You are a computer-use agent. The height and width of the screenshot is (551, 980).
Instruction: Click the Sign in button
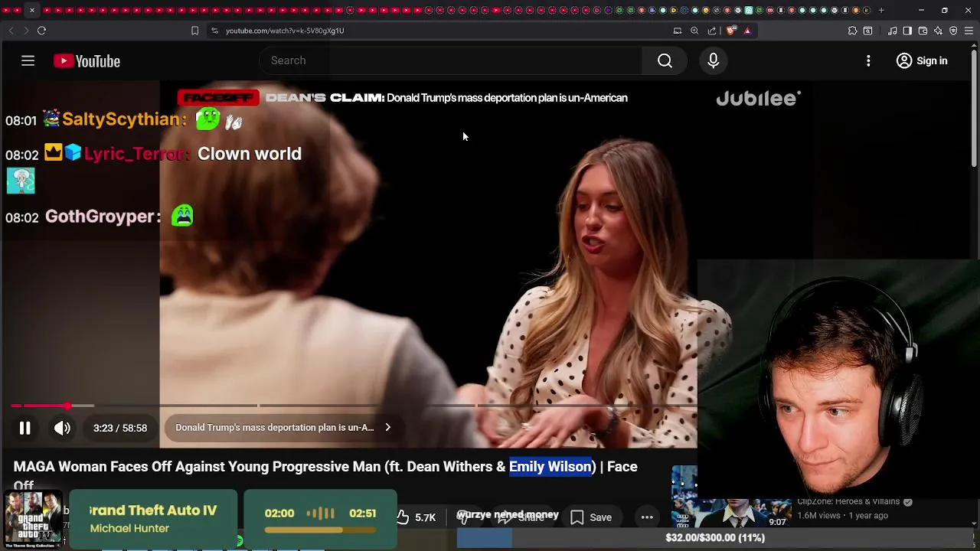click(922, 60)
